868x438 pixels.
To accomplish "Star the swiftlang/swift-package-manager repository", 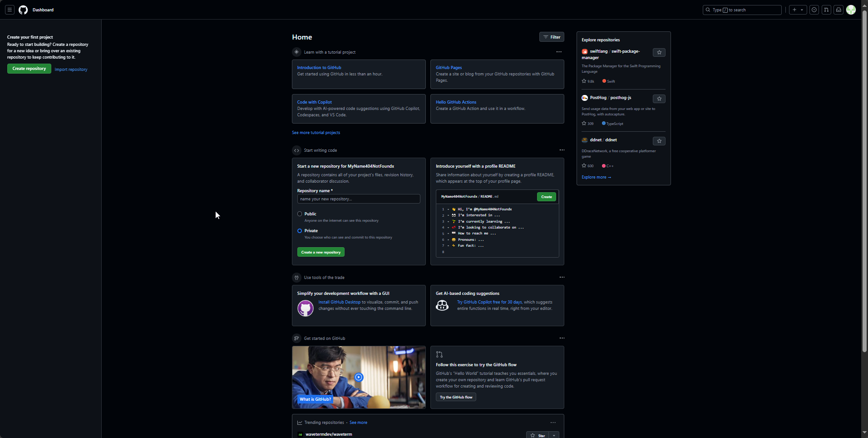I will tap(659, 52).
